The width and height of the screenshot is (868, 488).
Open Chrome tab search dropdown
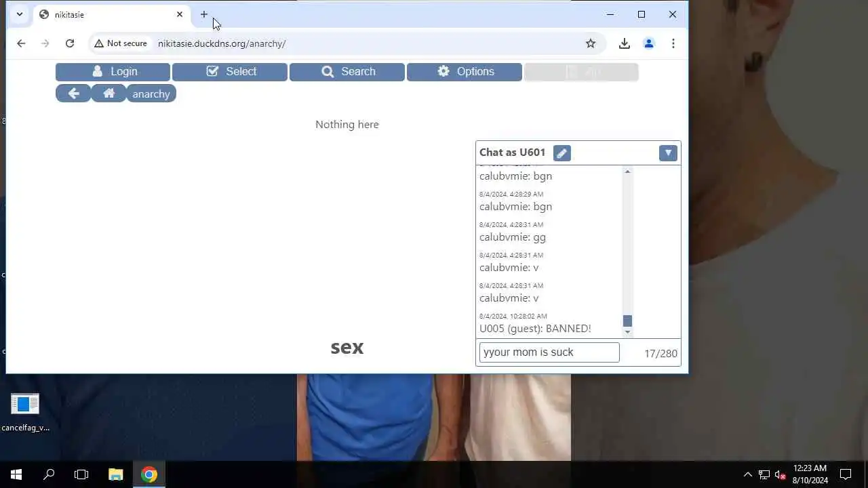pos(20,14)
